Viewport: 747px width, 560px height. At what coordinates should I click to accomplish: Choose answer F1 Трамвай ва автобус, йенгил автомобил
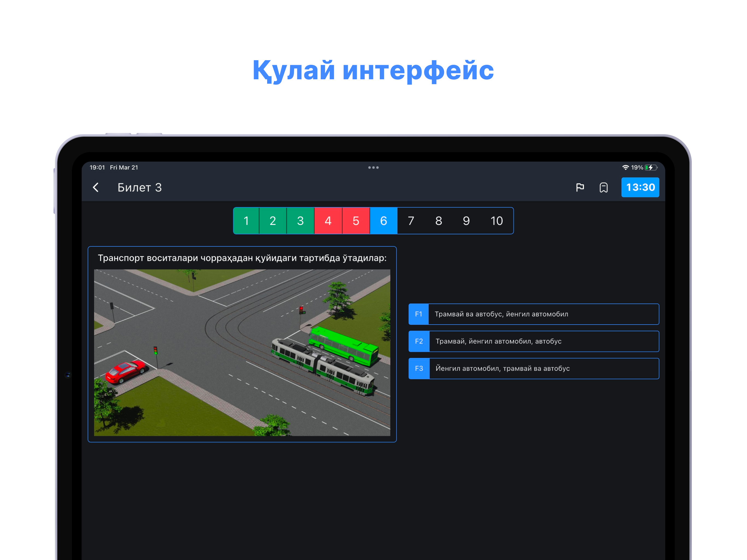[x=533, y=314]
